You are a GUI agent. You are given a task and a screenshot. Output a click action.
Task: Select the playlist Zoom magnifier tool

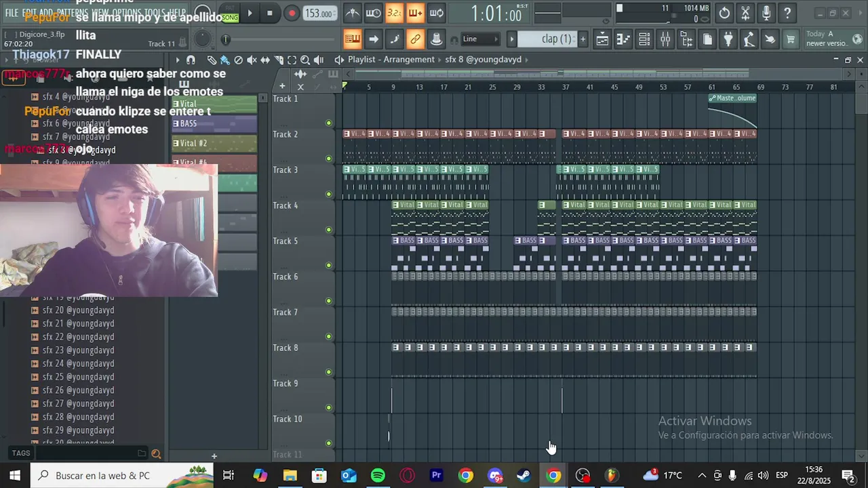coord(305,60)
